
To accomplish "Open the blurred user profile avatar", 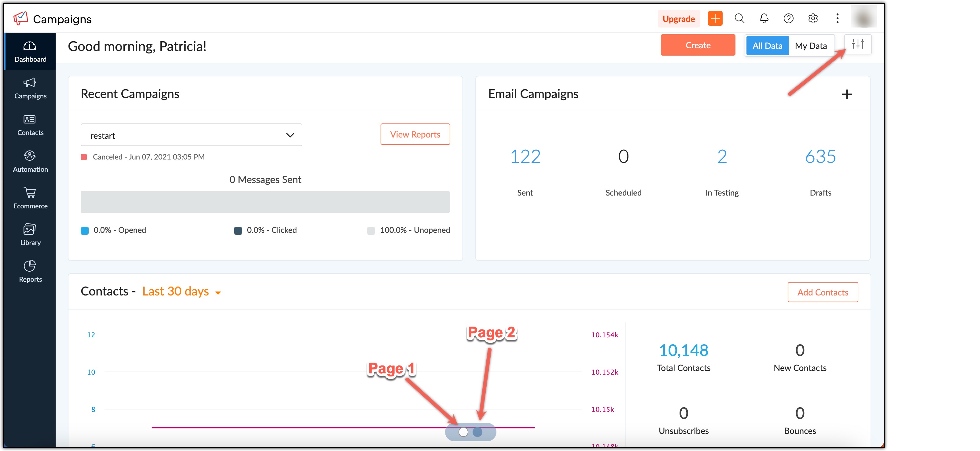I will pyautogui.click(x=864, y=17).
